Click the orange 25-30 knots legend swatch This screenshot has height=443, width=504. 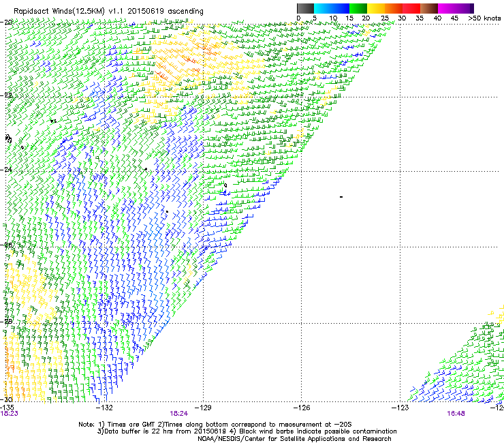[394, 8]
